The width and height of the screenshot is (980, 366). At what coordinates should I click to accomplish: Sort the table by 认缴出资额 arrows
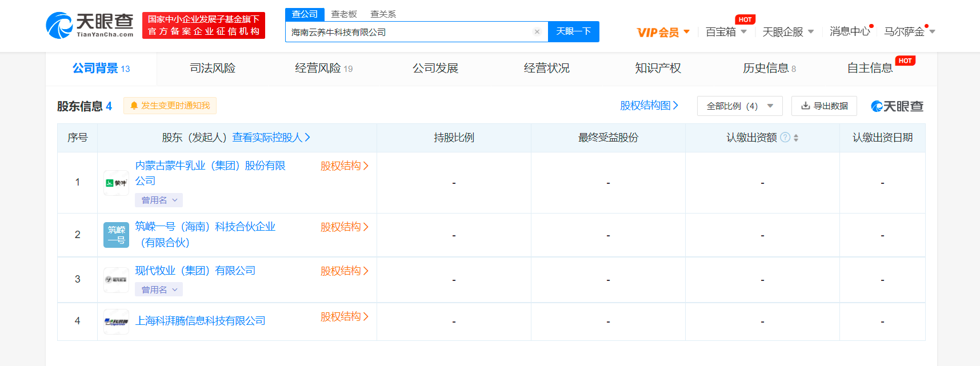coord(796,138)
